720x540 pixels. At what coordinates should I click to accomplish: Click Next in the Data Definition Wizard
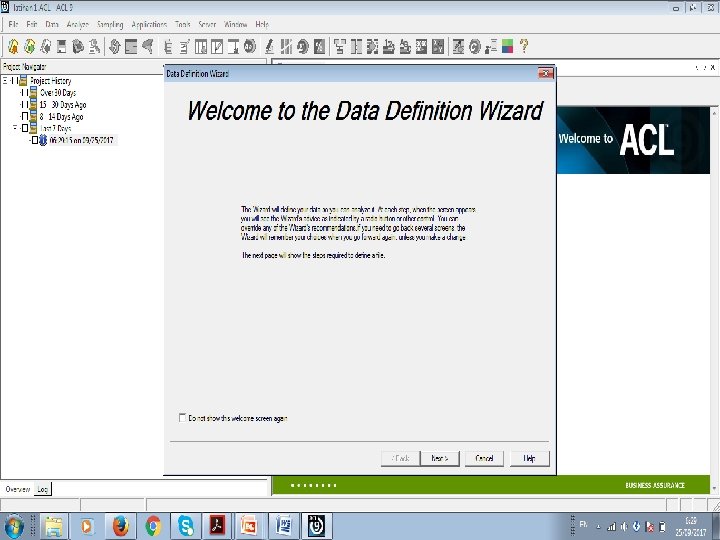439,458
